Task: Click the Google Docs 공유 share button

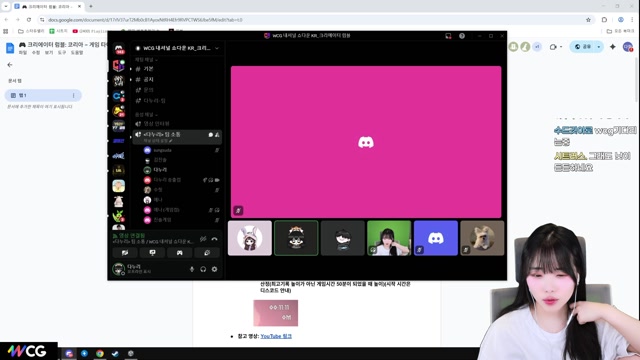Action: pos(583,47)
